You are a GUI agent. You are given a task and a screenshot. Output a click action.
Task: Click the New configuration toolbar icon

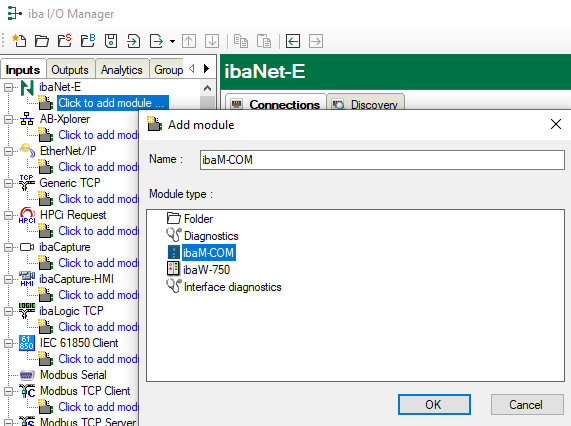tap(19, 41)
